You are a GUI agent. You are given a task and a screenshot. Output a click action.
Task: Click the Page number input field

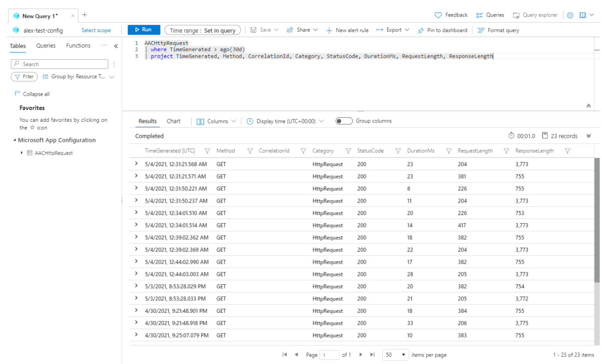click(330, 354)
